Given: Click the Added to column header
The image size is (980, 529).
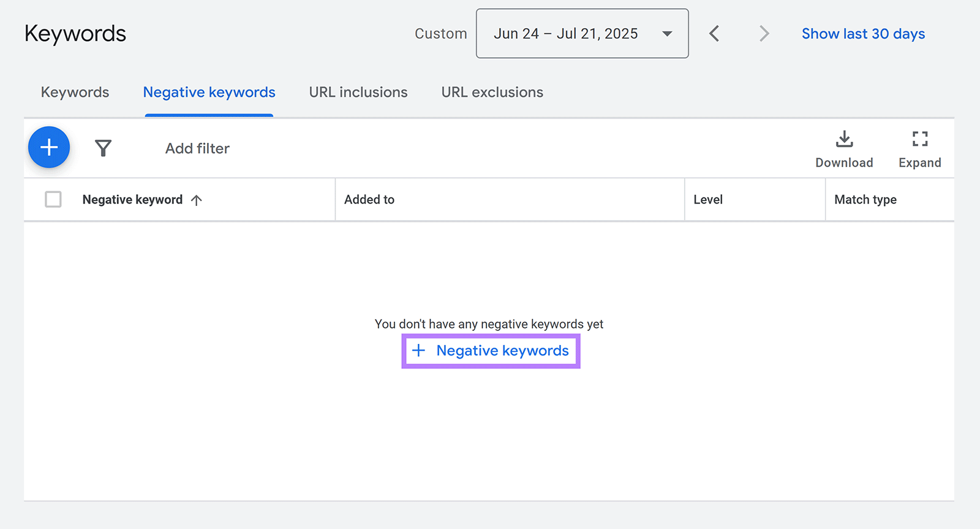Looking at the screenshot, I should (369, 200).
